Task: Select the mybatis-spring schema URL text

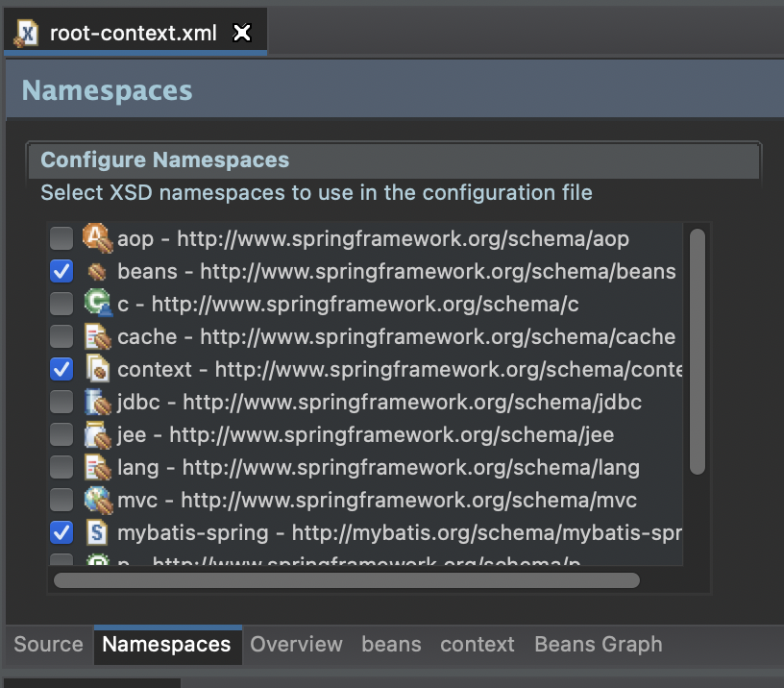Action: pos(487,533)
